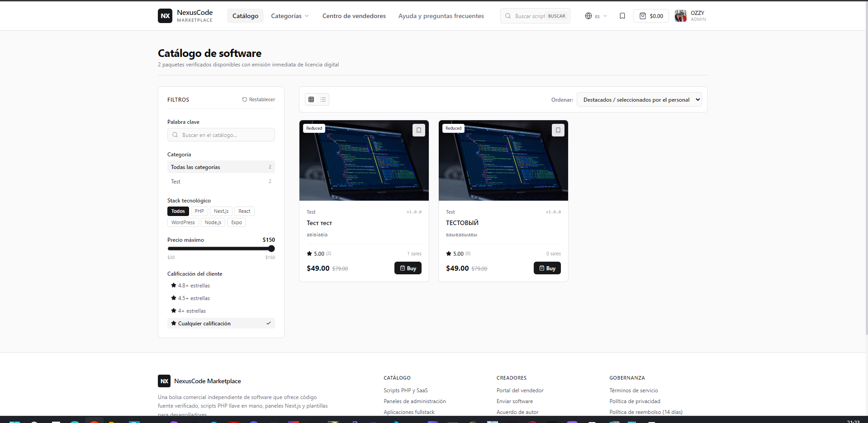Bookmark the Тест тест product card
Image resolution: width=868 pixels, height=423 pixels.
pyautogui.click(x=419, y=130)
